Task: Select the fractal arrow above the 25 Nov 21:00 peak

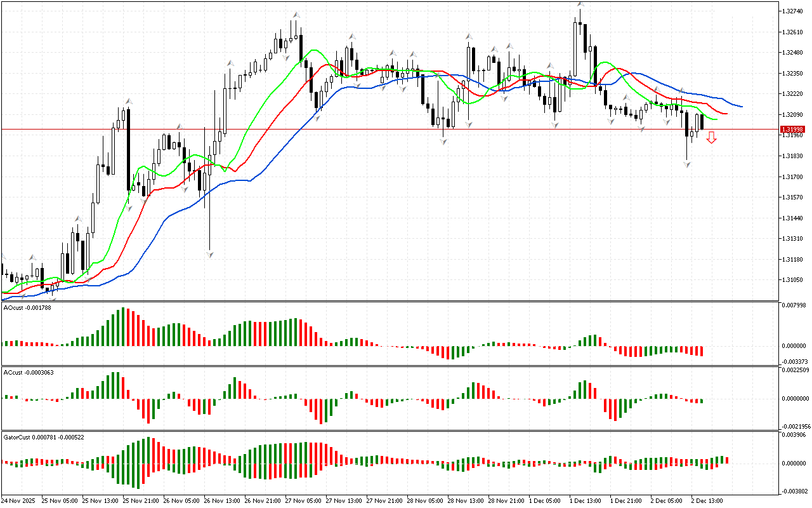Action: point(129,101)
